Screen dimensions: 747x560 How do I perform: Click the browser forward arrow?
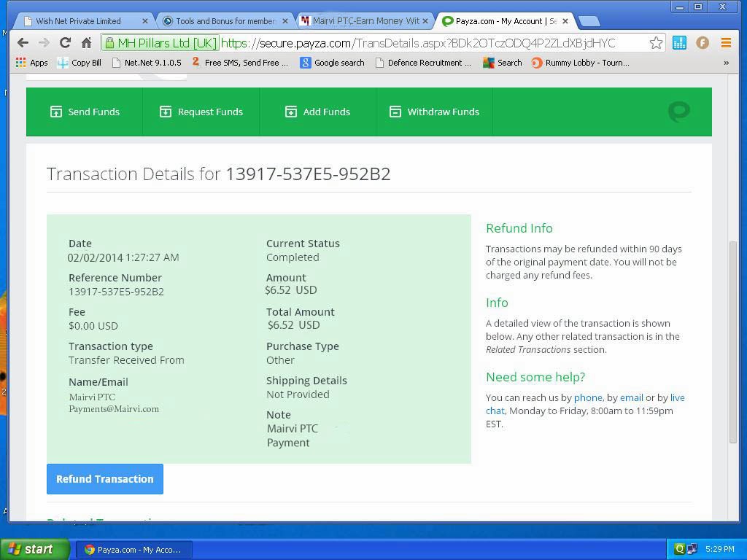tap(44, 43)
